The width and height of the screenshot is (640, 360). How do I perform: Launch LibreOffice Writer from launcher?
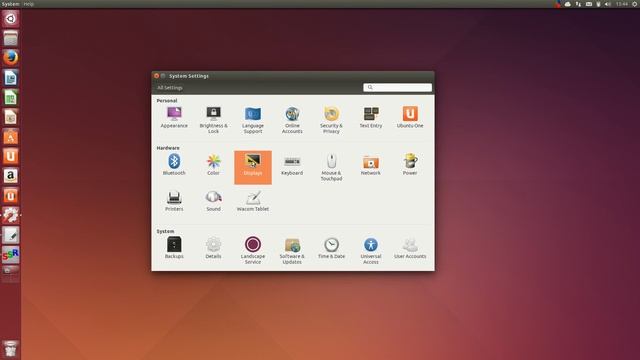(11, 78)
